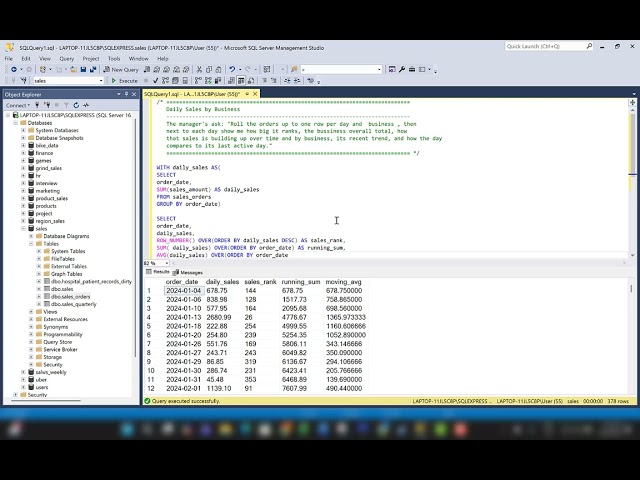This screenshot has height=480, width=640.
Task: Click the Undo arrow icon
Action: point(232,69)
